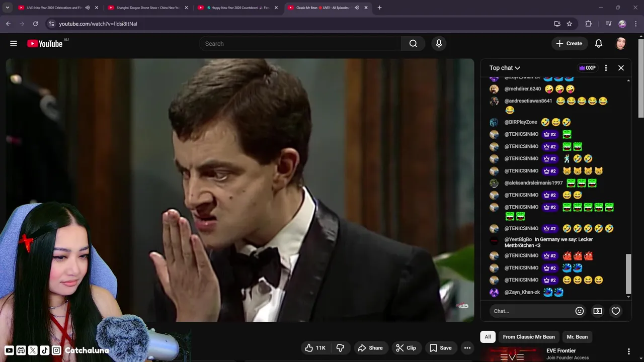Click the address bar URL
The width and height of the screenshot is (644, 362).
(x=98, y=24)
